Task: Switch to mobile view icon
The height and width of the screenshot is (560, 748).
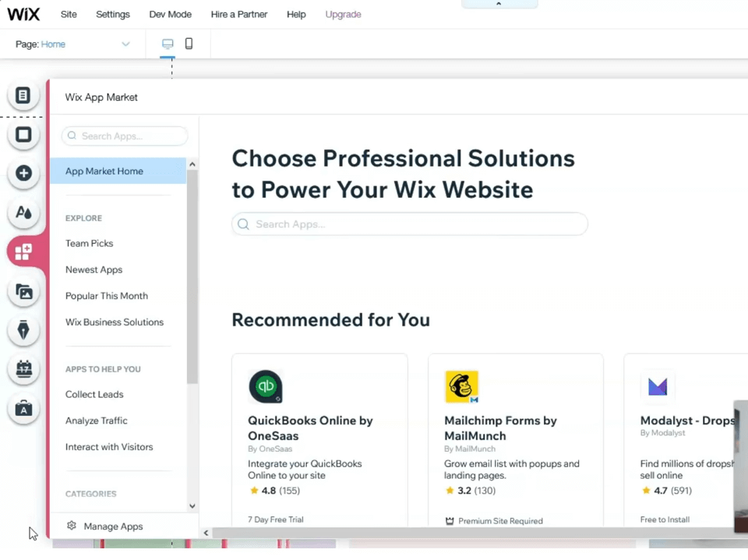Action: coord(189,44)
